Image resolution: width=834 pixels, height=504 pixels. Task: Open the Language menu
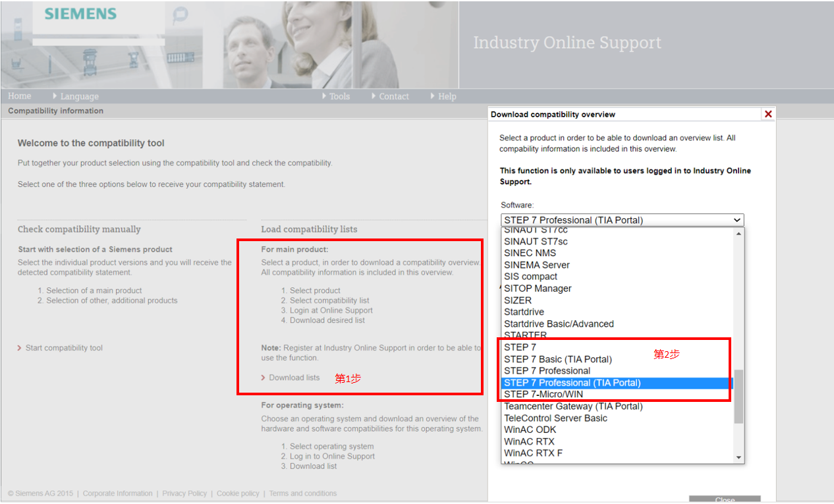coord(80,96)
